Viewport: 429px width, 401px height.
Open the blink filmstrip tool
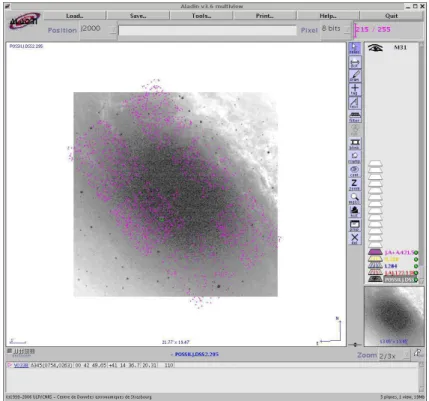354,144
